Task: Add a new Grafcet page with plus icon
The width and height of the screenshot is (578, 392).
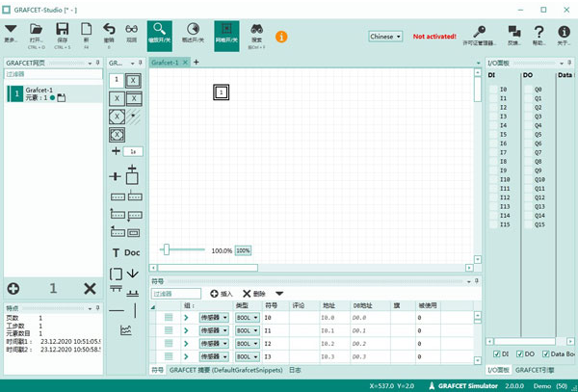Action: coord(13,288)
